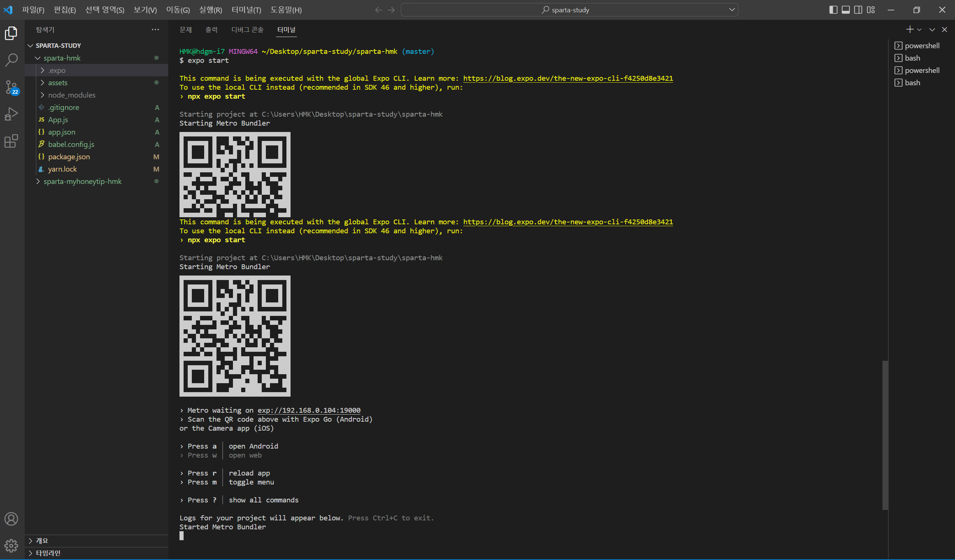
Task: Select the second powershell terminal
Action: (921, 71)
